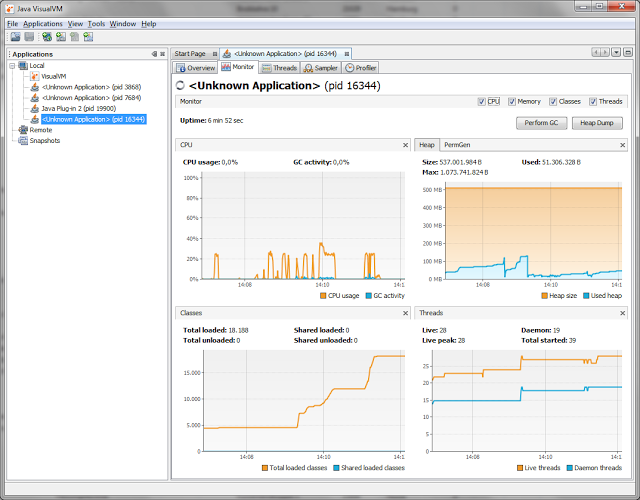Uncheck the CPU checkbox
Image resolution: width=640 pixels, height=500 pixels.
coord(482,102)
